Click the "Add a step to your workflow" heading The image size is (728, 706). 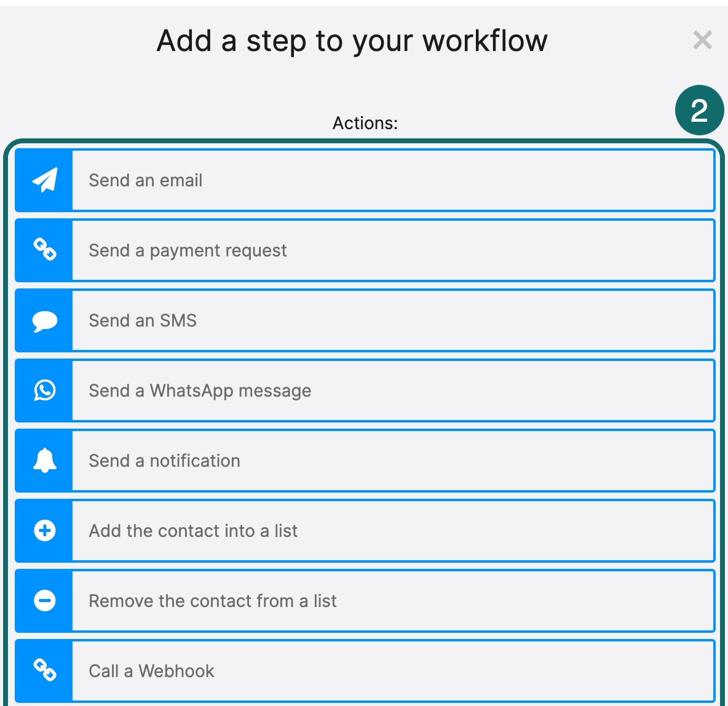coord(352,41)
